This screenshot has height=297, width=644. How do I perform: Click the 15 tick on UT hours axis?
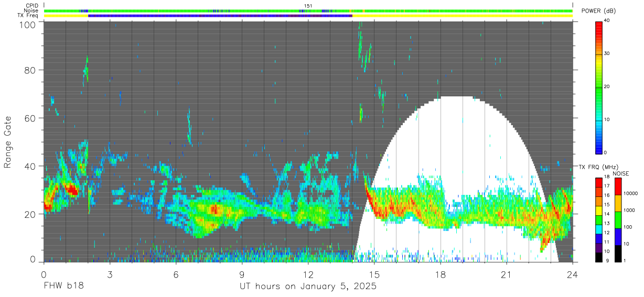[374, 274]
